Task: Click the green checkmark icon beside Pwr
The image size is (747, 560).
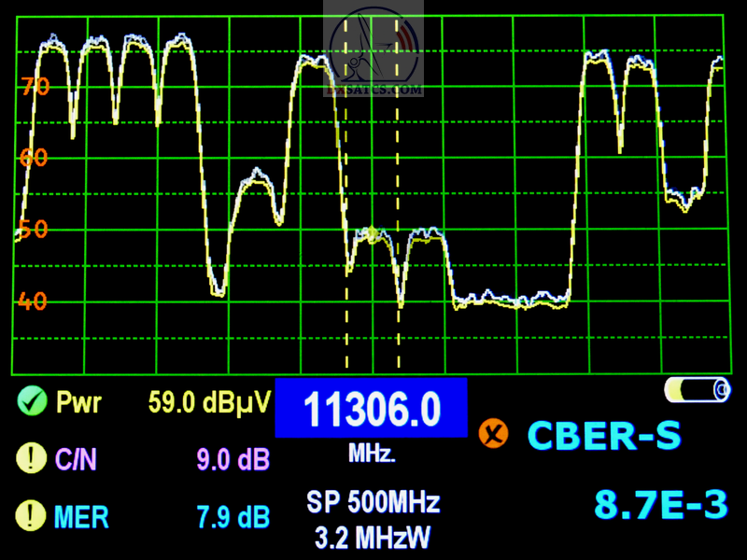Action: pyautogui.click(x=32, y=402)
